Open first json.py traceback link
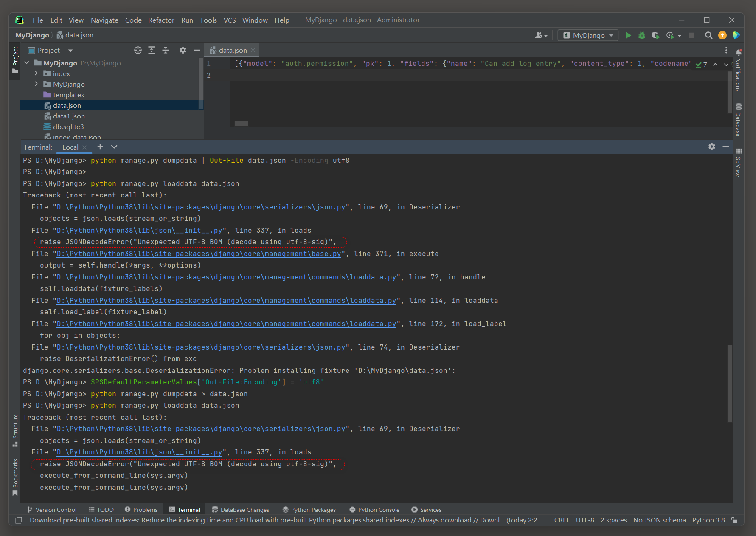The height and width of the screenshot is (536, 756). (x=201, y=207)
